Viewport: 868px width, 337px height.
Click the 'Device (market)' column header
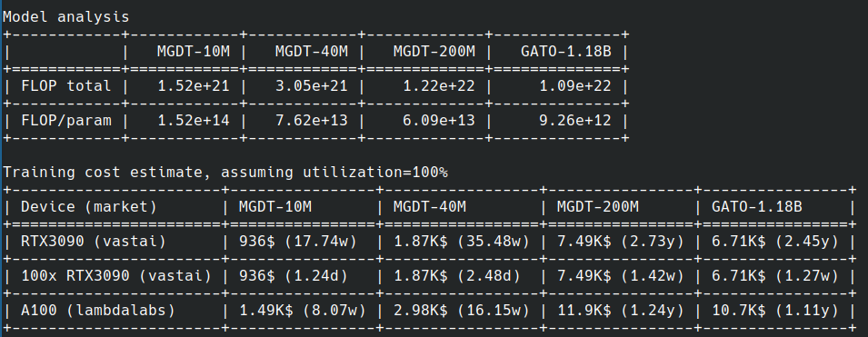(88, 207)
